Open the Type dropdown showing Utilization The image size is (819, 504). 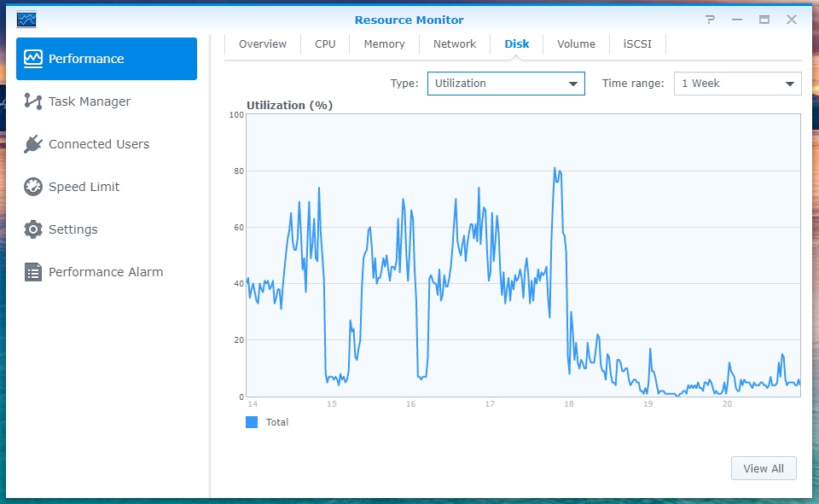click(506, 84)
